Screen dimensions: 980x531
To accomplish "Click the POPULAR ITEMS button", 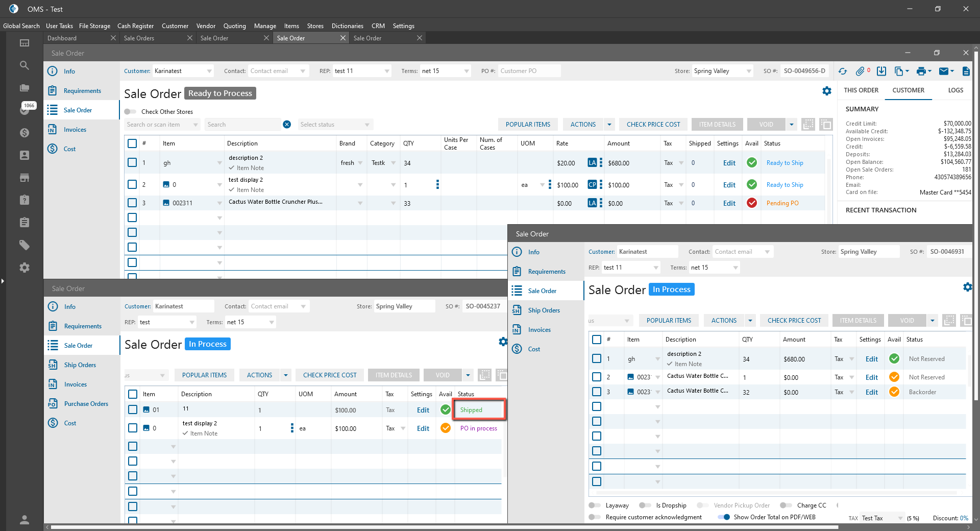I will (528, 125).
